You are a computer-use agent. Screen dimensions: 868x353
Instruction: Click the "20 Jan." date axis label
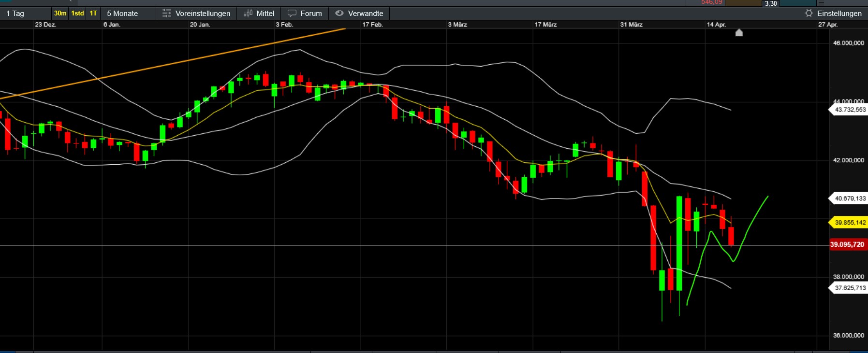(x=200, y=25)
